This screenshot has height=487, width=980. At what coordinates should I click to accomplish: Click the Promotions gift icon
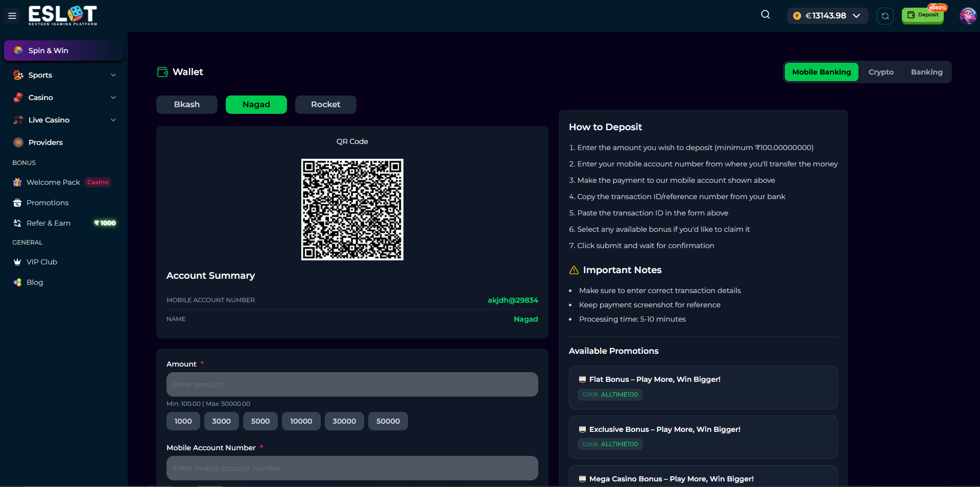pos(17,203)
